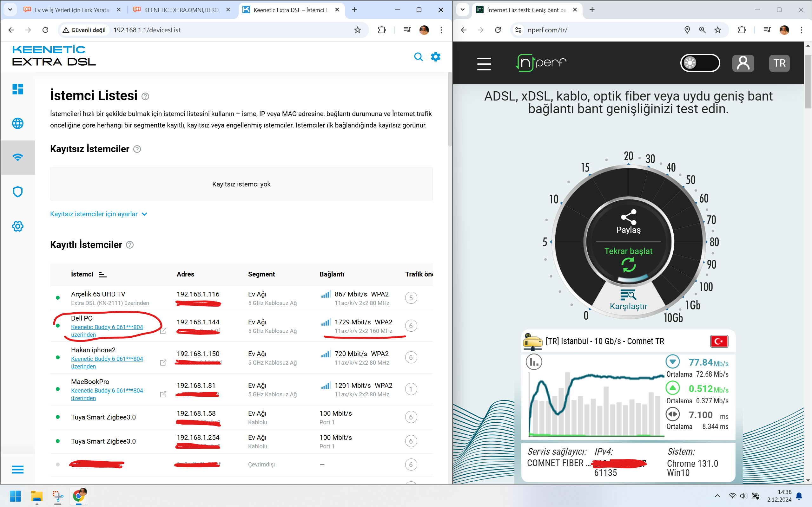This screenshot has width=812, height=507.
Task: Expand Kayıtsız istemciler için ayarlar
Action: (x=99, y=214)
